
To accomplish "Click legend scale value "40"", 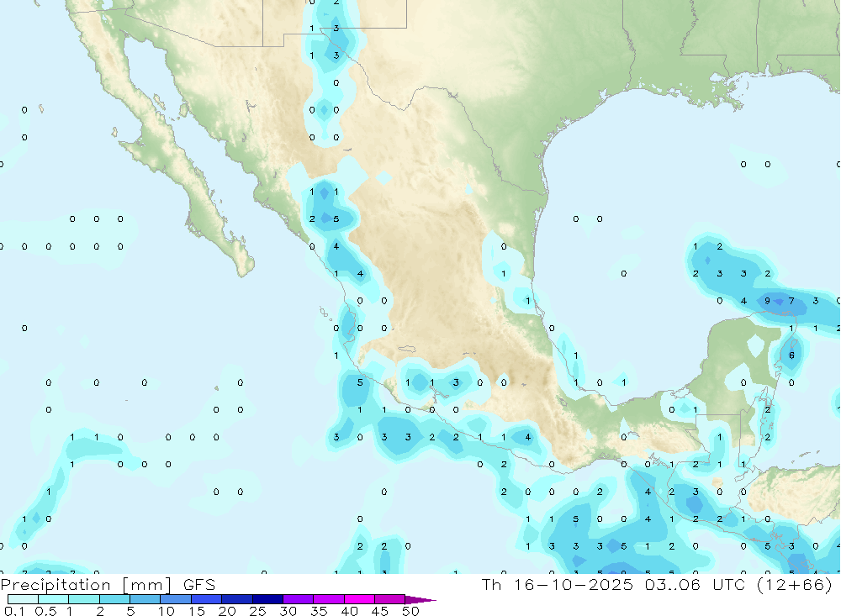I will [x=349, y=611].
